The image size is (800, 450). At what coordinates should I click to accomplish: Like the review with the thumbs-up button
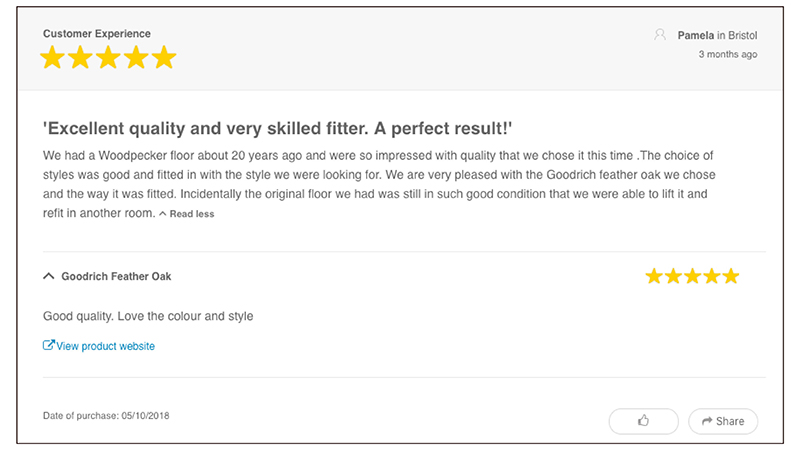643,421
